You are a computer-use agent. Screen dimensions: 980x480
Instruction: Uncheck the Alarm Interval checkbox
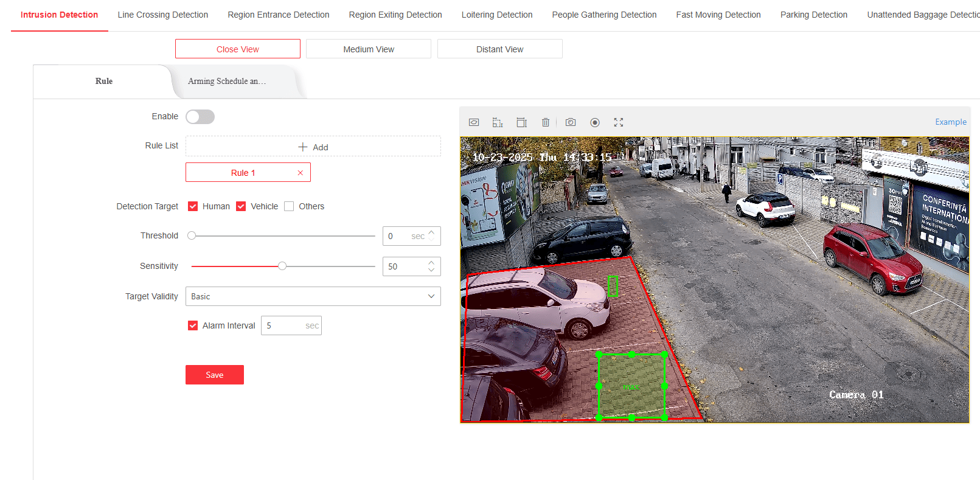[193, 325]
